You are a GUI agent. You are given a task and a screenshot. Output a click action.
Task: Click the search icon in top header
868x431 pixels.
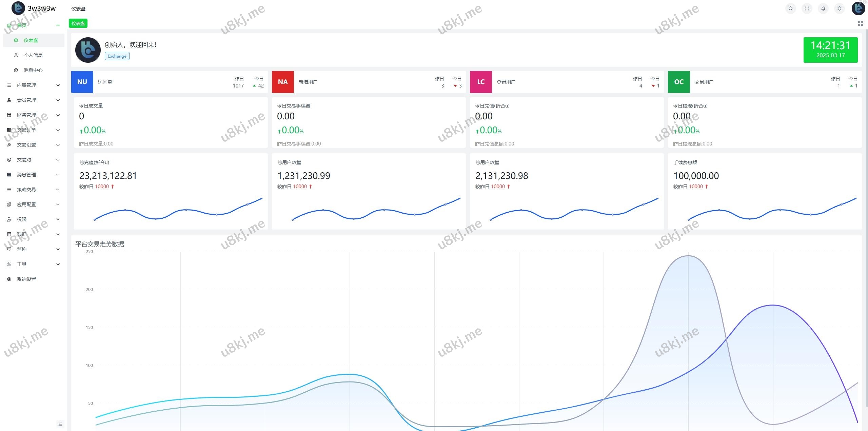pyautogui.click(x=790, y=8)
